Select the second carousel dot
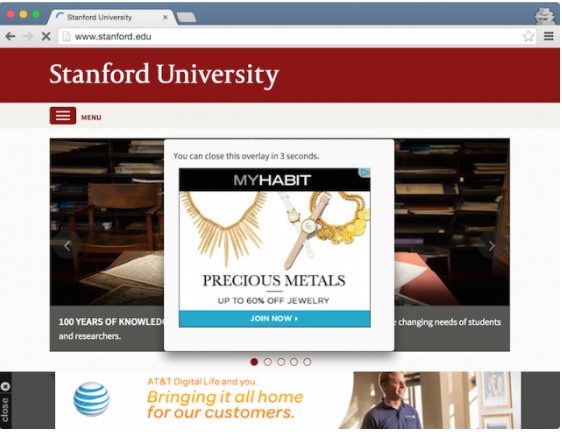Image resolution: width=562 pixels, height=442 pixels. [x=267, y=362]
